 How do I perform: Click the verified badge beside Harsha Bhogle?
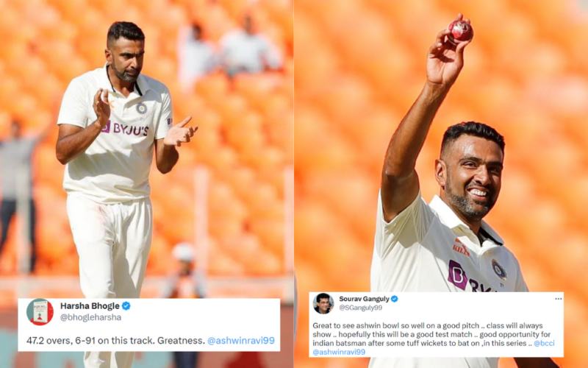click(x=126, y=306)
